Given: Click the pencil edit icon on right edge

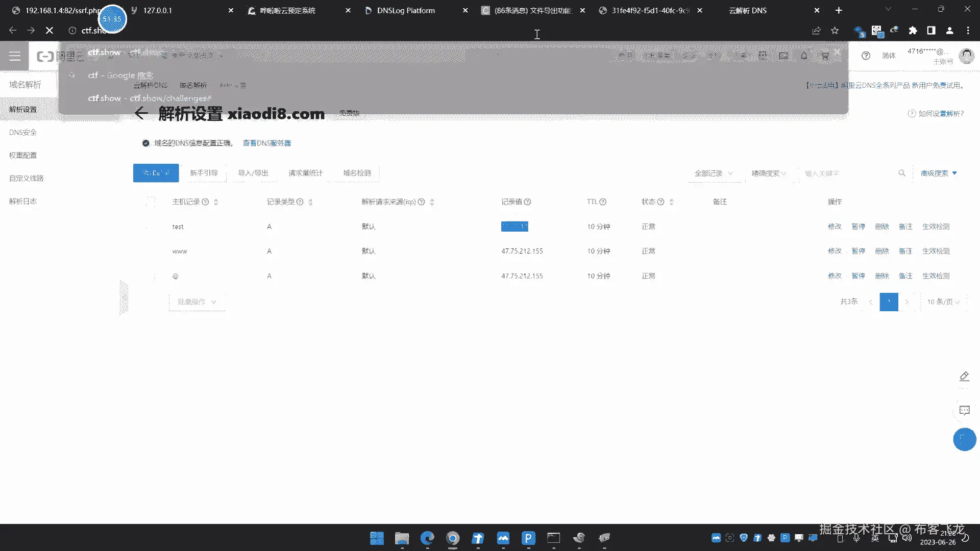Looking at the screenshot, I should click(x=964, y=377).
